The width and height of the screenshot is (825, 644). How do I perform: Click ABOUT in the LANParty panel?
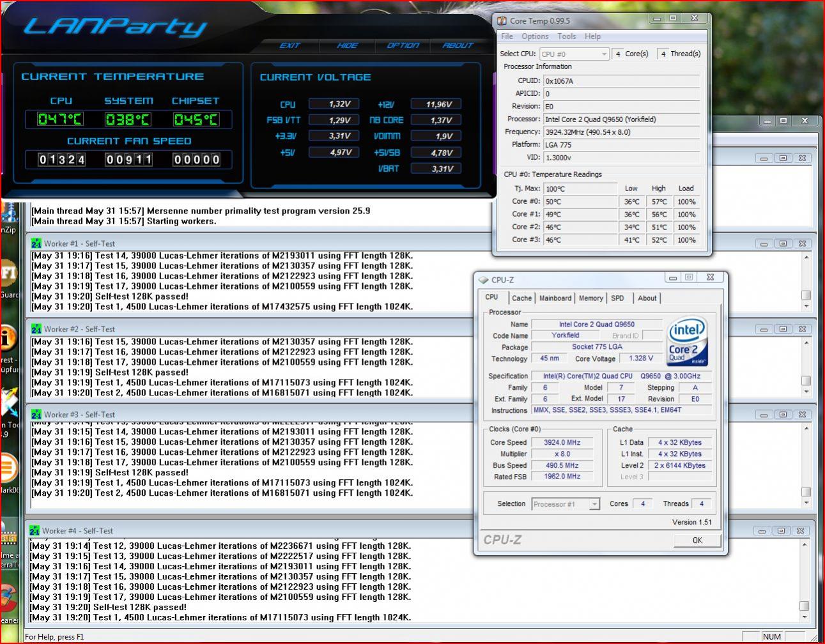[x=458, y=45]
